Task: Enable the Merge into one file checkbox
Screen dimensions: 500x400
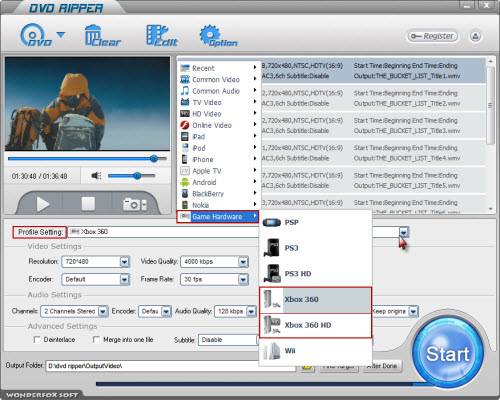Action: click(96, 340)
